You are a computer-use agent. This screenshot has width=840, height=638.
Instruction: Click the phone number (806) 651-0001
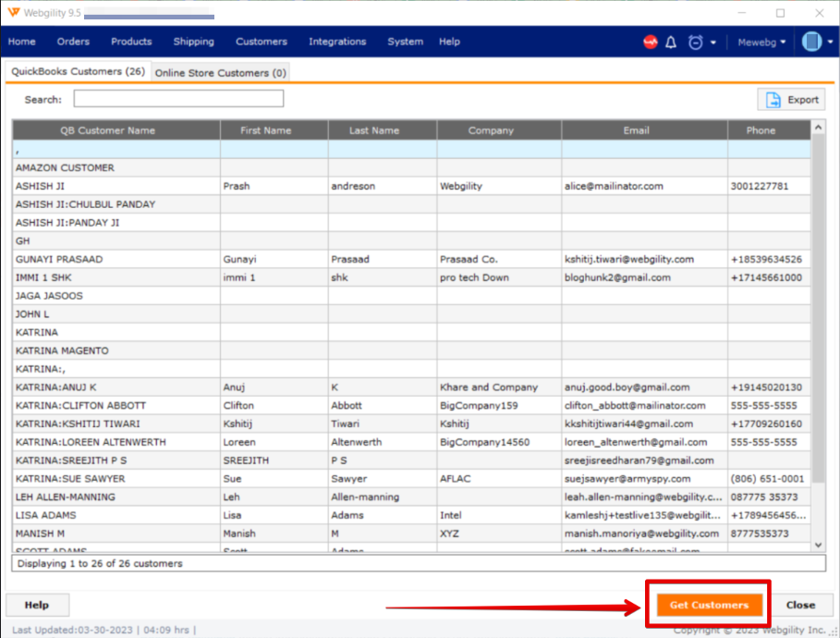click(768, 479)
